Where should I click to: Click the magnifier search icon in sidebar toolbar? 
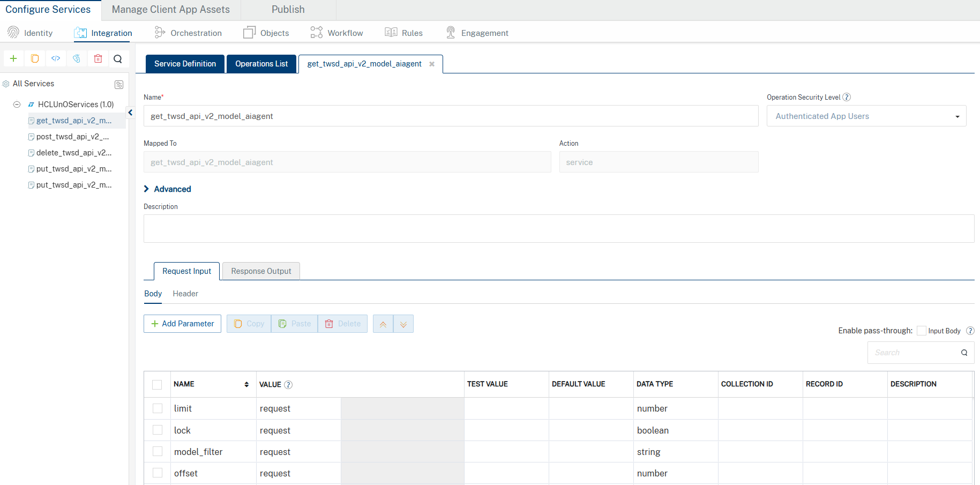(x=118, y=58)
